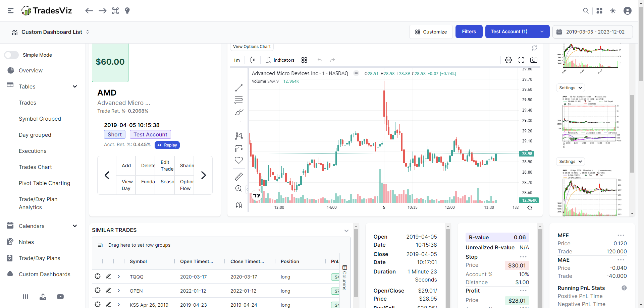644x308 pixels.
Task: Select the Fibonacci retracement tool
Action: pos(239,100)
